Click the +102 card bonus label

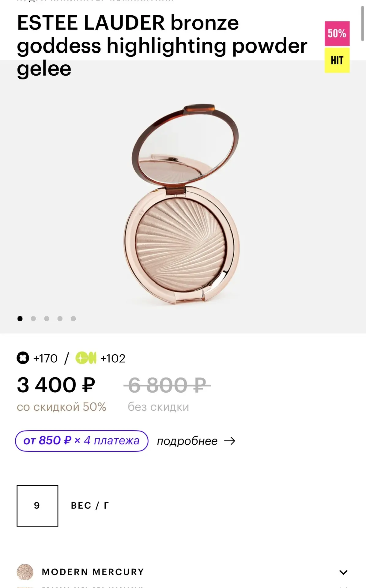(113, 358)
